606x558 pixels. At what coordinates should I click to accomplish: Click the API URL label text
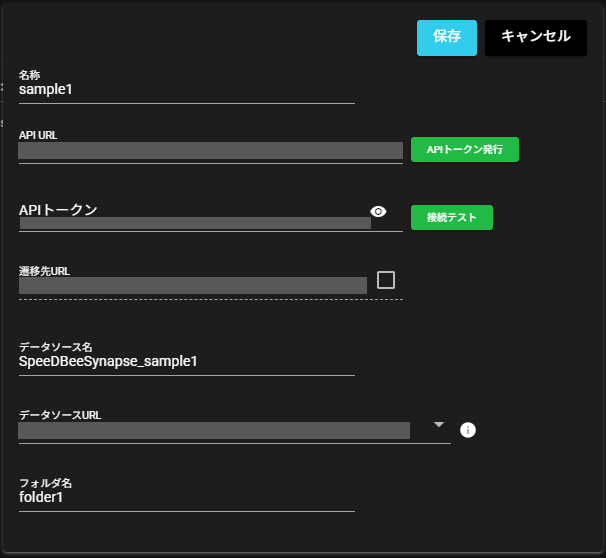[x=38, y=134]
